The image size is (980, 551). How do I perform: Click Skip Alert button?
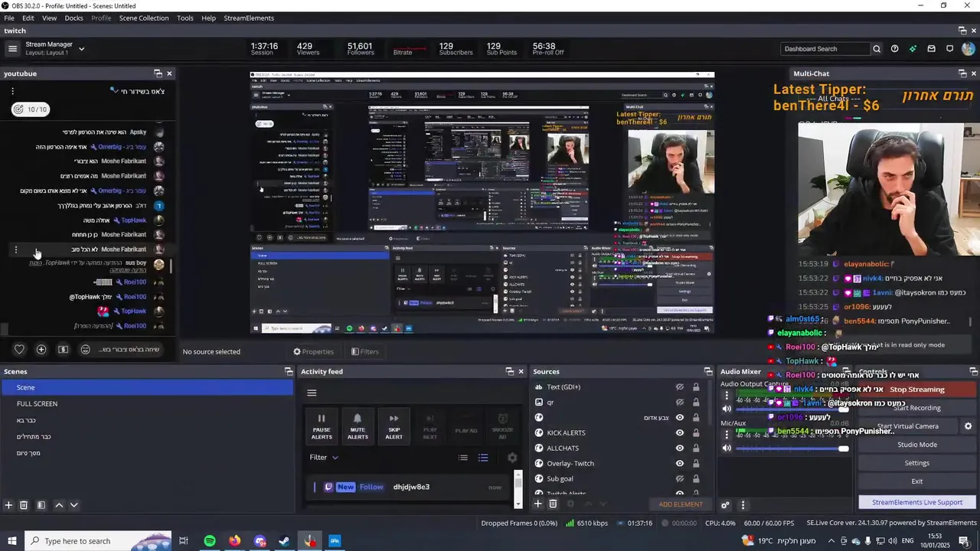click(394, 426)
